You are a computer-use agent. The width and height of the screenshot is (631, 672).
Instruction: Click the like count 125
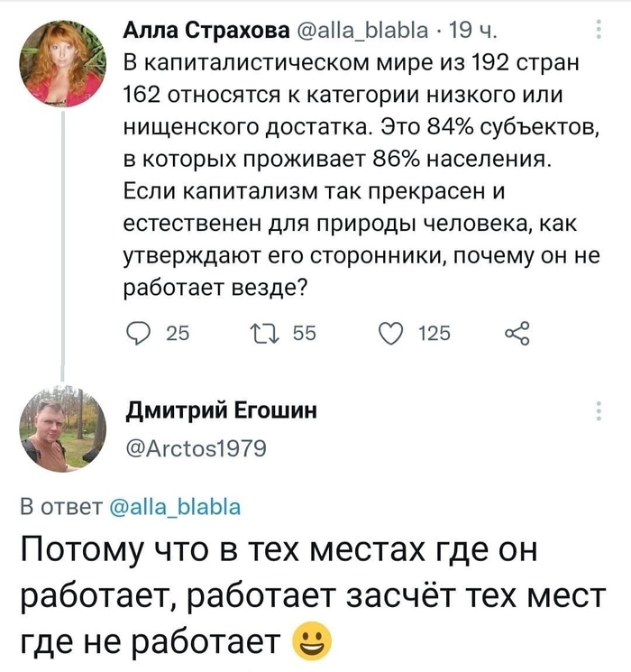pos(434,335)
